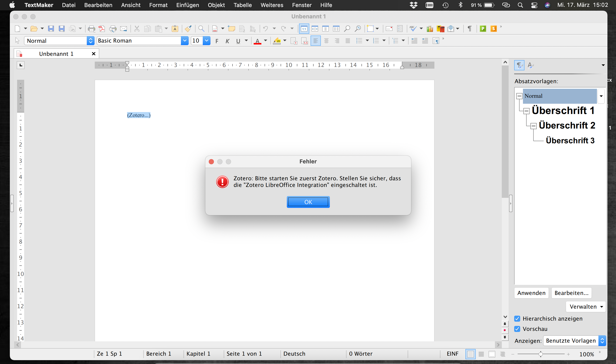
Task: Open Anzeigen dropdown showing Benutzte Vorlagen
Action: pyautogui.click(x=575, y=340)
